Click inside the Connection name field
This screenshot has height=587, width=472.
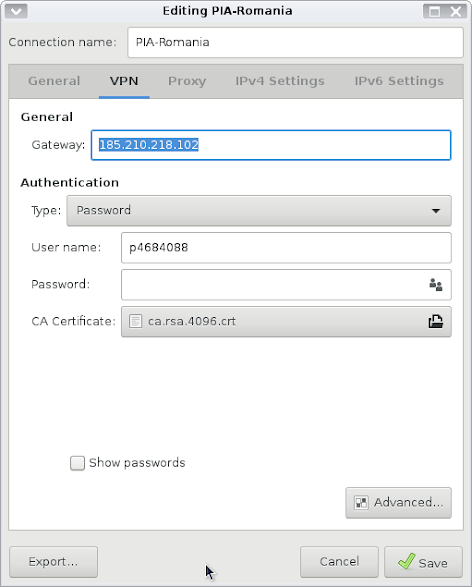[295, 43]
